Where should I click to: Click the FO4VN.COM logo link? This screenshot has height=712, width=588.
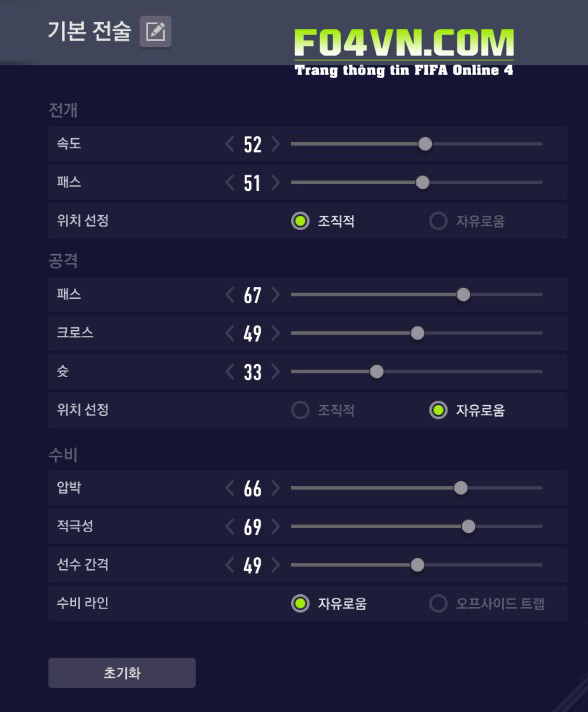coord(404,51)
